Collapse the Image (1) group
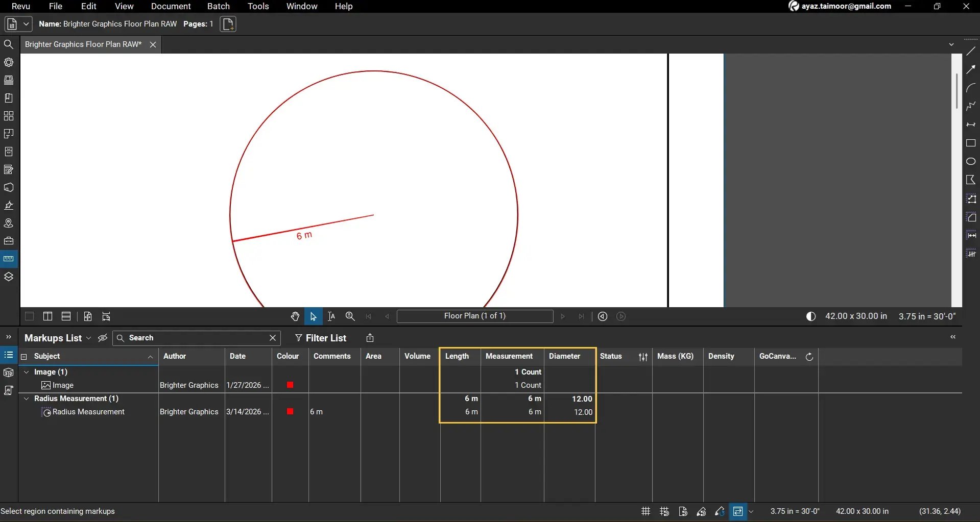 pyautogui.click(x=26, y=372)
